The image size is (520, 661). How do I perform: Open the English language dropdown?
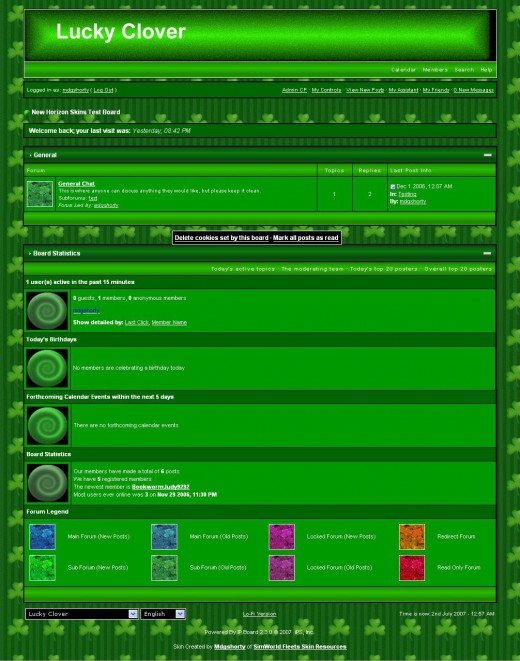[x=163, y=614]
